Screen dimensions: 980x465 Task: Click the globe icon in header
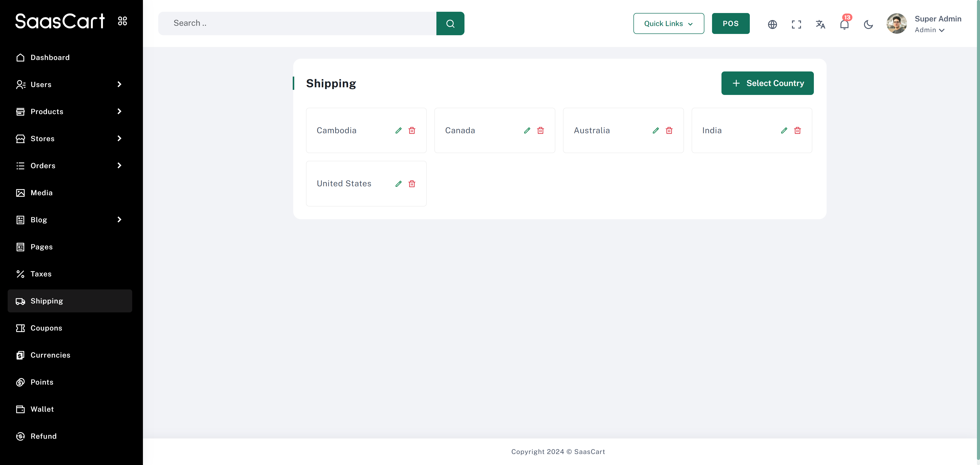(x=772, y=24)
